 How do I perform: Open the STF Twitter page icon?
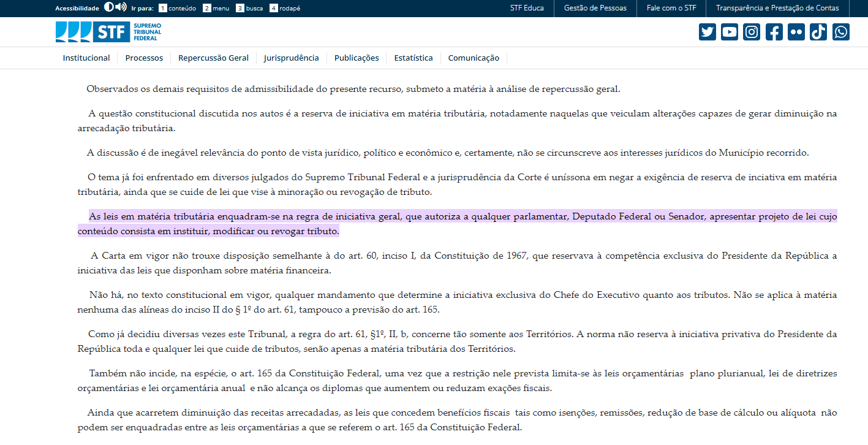[x=707, y=32]
